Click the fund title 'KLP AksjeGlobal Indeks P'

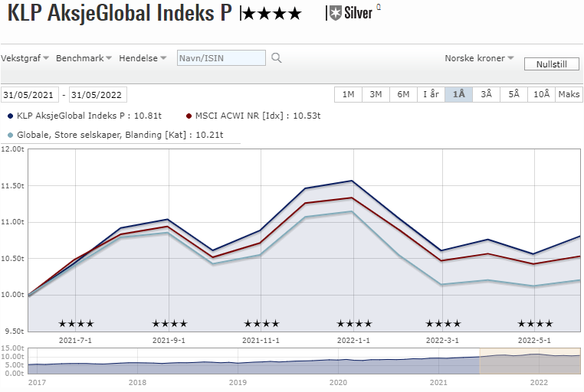(120, 13)
